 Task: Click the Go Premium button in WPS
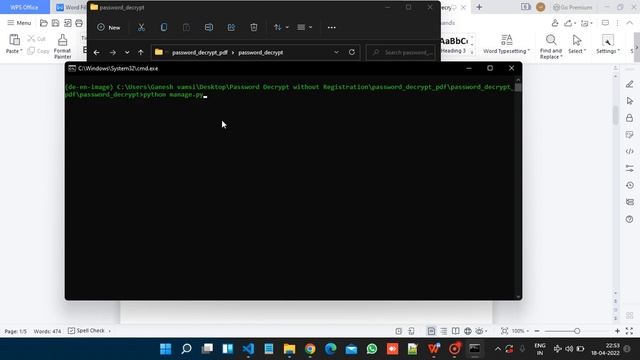[572, 7]
